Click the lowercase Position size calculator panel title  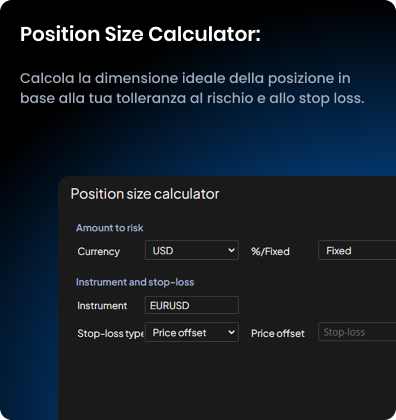tap(145, 194)
